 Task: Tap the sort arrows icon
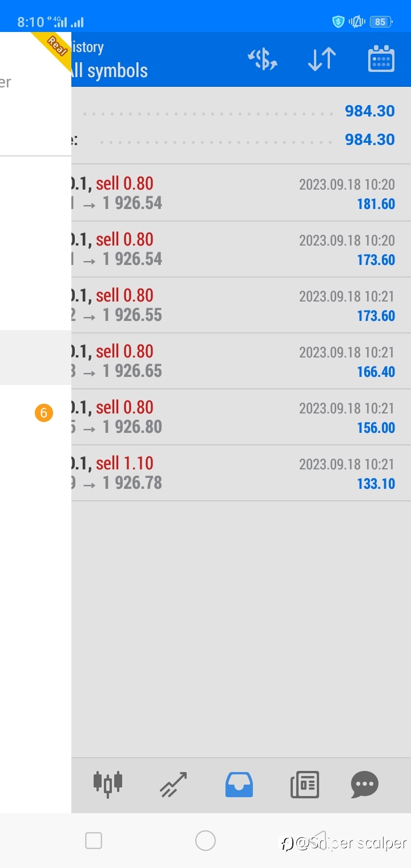(322, 59)
